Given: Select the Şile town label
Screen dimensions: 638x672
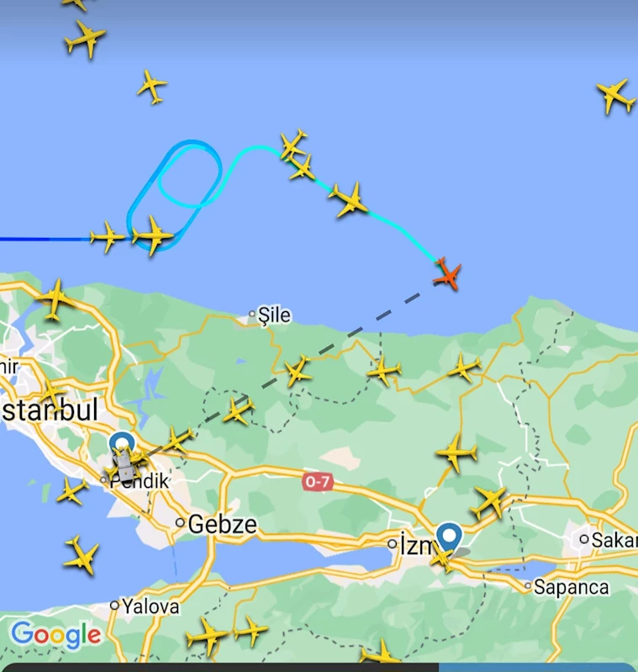Looking at the screenshot, I should coord(274,315).
